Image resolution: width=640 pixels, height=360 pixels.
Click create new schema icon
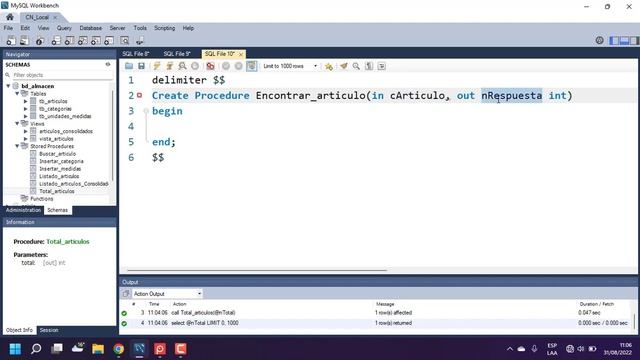(x=56, y=41)
